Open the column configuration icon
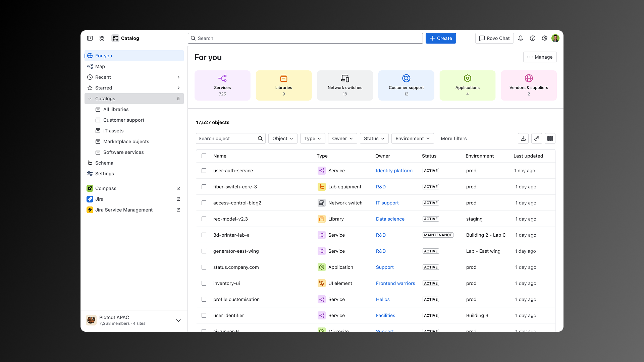This screenshot has height=362, width=644. [x=550, y=138]
